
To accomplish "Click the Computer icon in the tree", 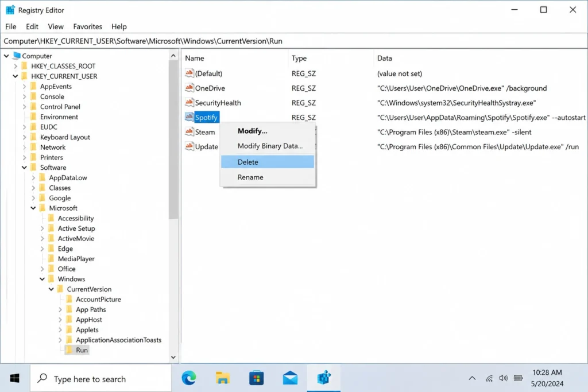I will (17, 56).
